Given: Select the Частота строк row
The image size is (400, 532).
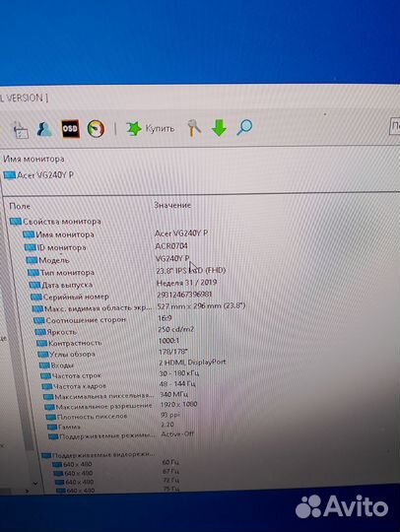Looking at the screenshot, I should [x=71, y=375].
